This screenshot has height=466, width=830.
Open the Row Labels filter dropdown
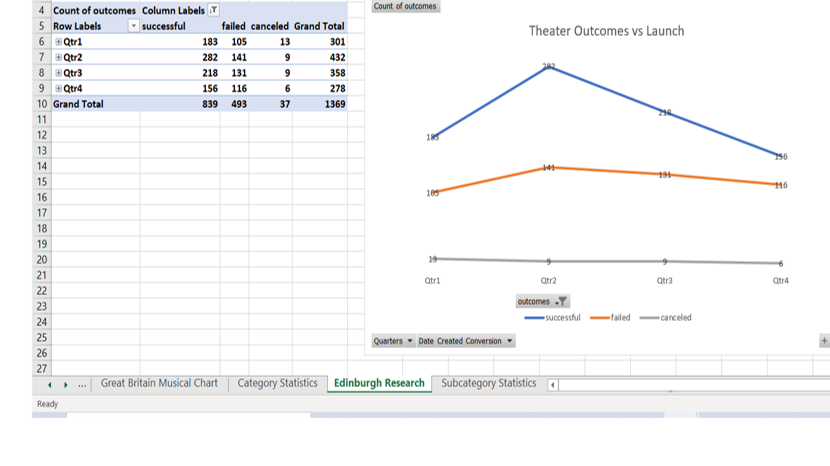click(133, 26)
